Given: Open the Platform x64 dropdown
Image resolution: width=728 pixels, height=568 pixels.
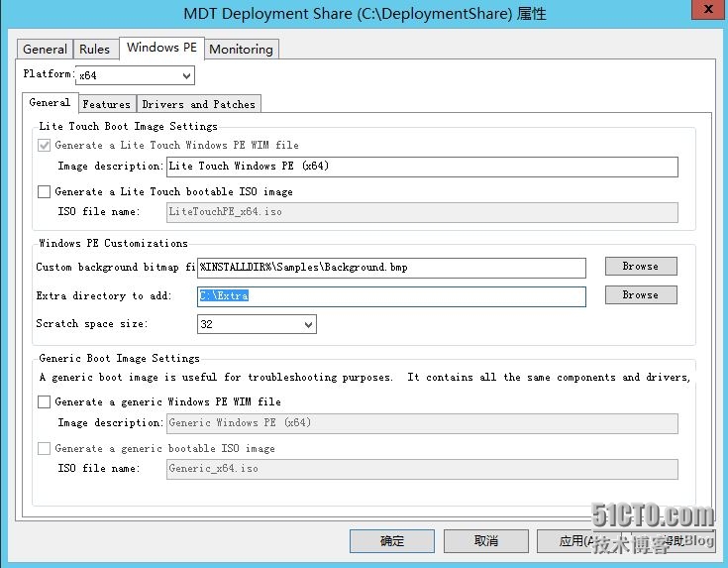Looking at the screenshot, I should coord(135,75).
